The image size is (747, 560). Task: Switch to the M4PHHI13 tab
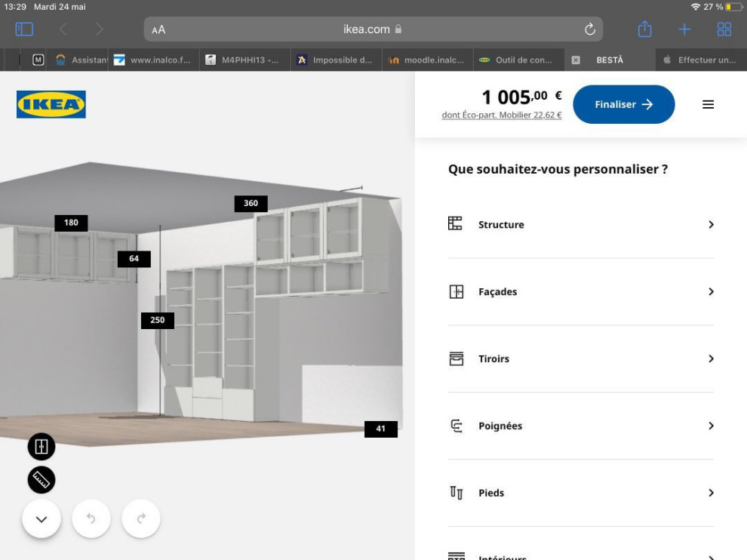point(245,60)
